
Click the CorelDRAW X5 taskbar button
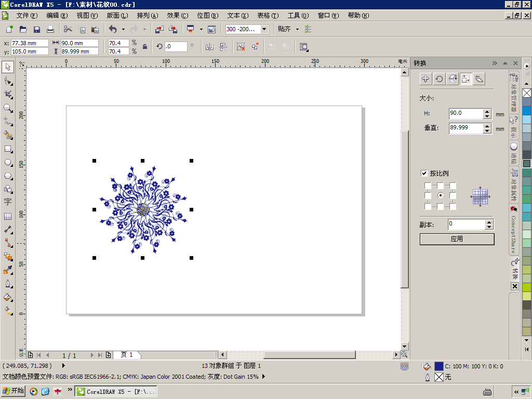click(116, 392)
